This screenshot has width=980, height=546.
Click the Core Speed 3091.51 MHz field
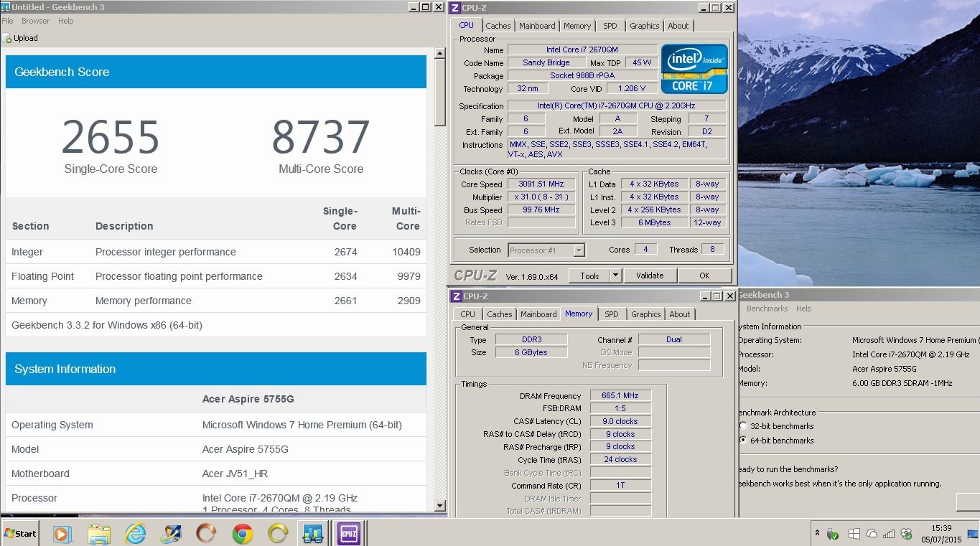click(x=541, y=184)
